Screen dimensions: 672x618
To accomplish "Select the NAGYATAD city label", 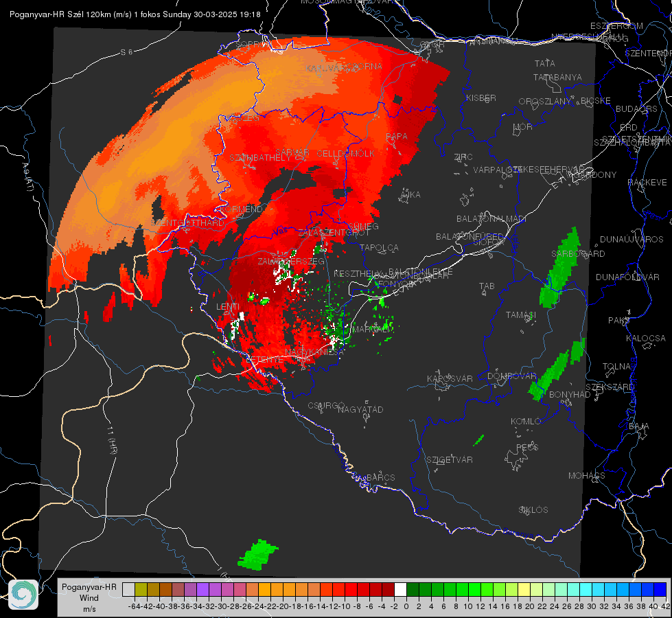I will [360, 409].
